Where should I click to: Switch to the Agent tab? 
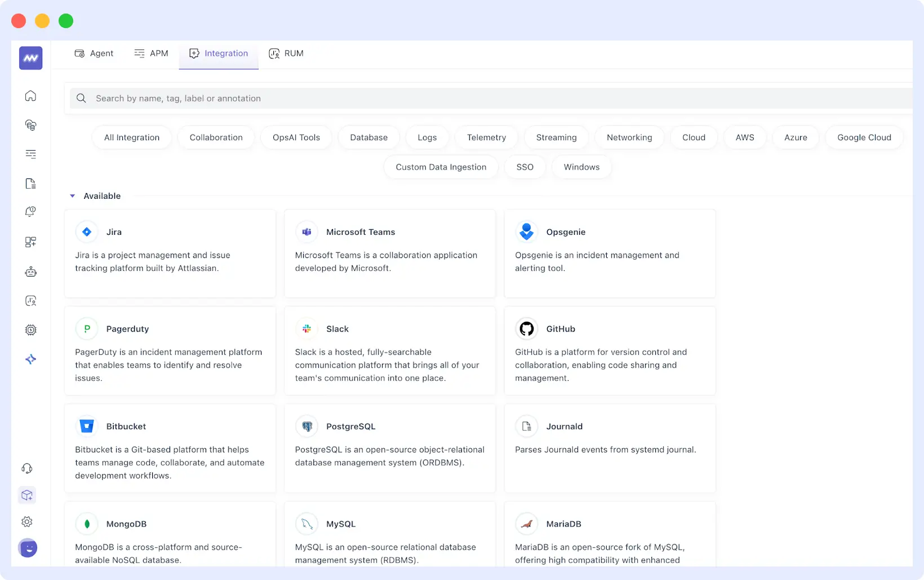click(94, 53)
